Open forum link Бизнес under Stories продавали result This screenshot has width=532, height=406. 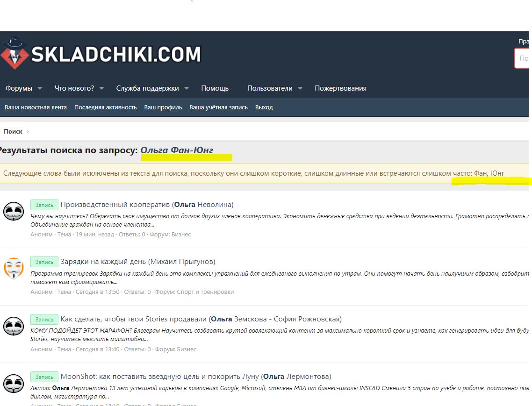coord(186,349)
